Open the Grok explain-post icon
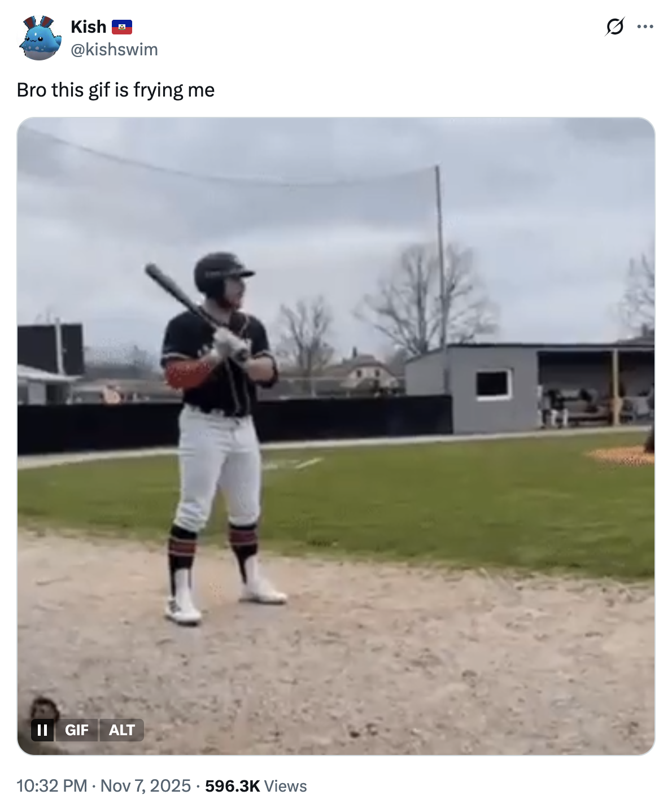This screenshot has height=812, width=672. tap(614, 27)
